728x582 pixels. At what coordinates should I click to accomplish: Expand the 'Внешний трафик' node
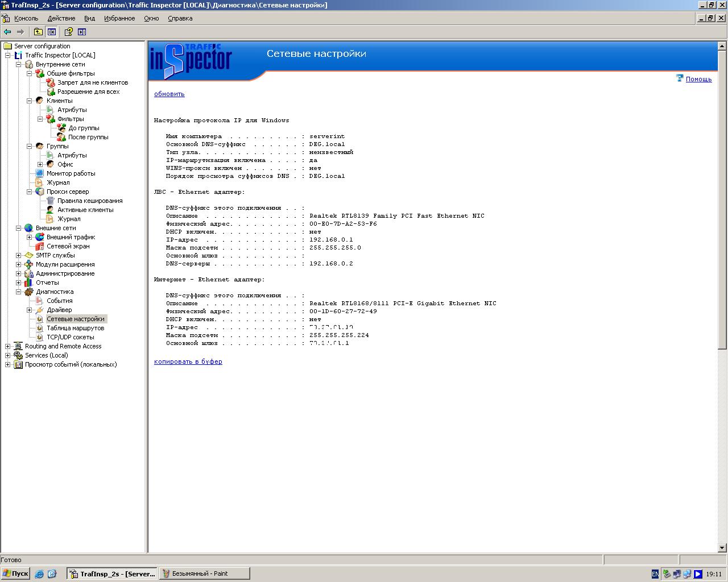pos(30,237)
